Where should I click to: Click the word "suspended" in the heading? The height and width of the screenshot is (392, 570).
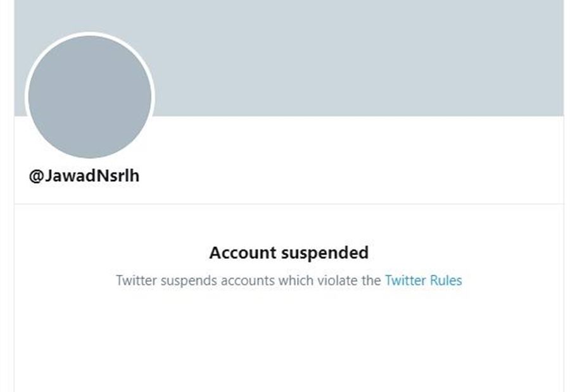[x=324, y=253]
